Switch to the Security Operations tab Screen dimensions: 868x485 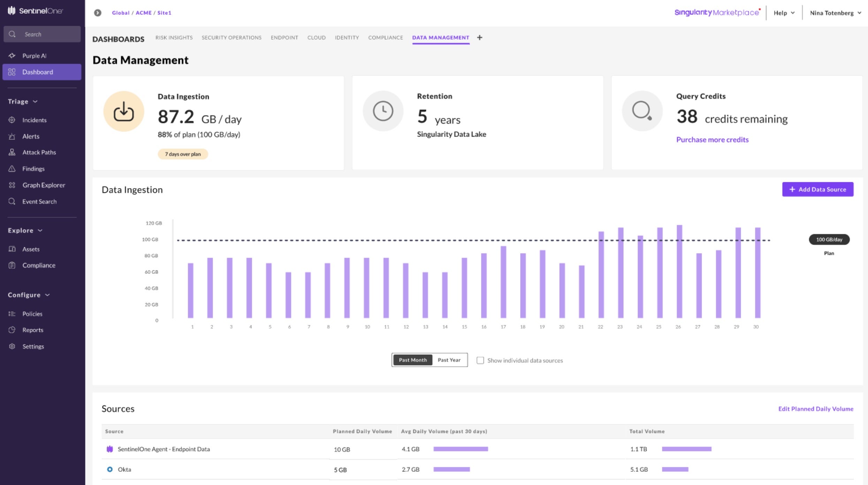(x=231, y=38)
